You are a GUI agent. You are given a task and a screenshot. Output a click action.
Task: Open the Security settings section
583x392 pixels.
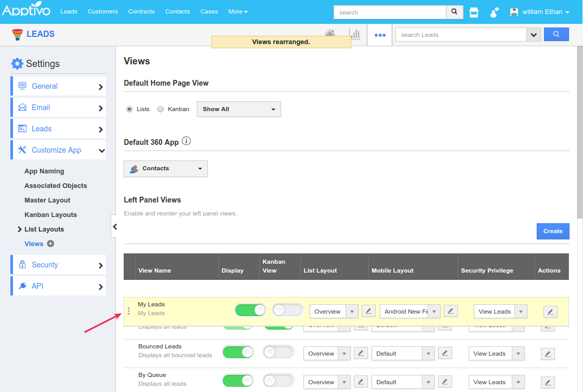(x=58, y=265)
